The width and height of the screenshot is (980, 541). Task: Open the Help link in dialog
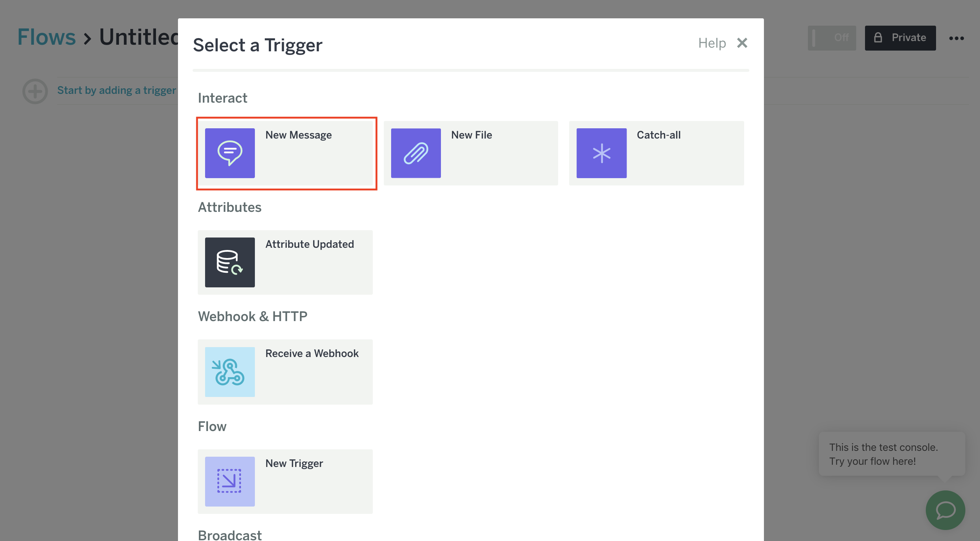[x=712, y=43]
